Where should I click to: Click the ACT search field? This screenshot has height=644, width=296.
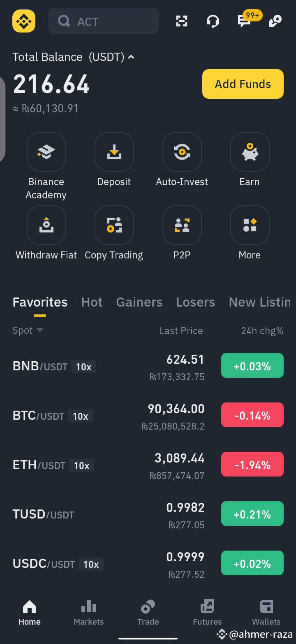[103, 21]
